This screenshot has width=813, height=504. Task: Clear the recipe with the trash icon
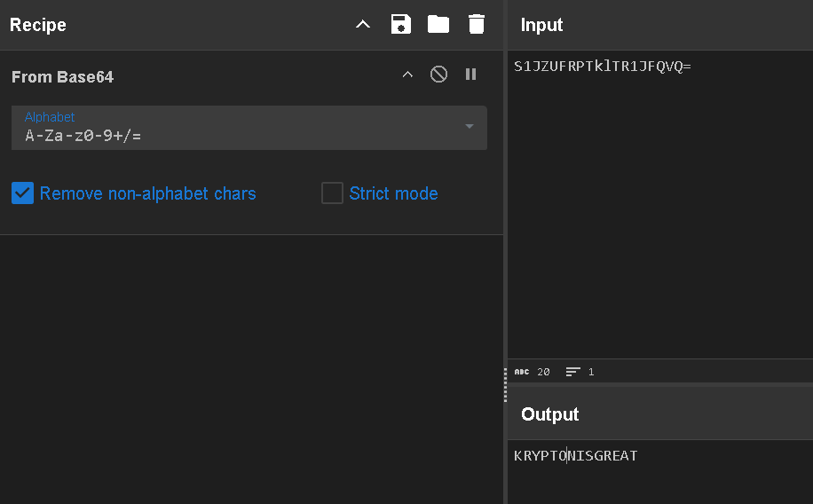(x=477, y=25)
